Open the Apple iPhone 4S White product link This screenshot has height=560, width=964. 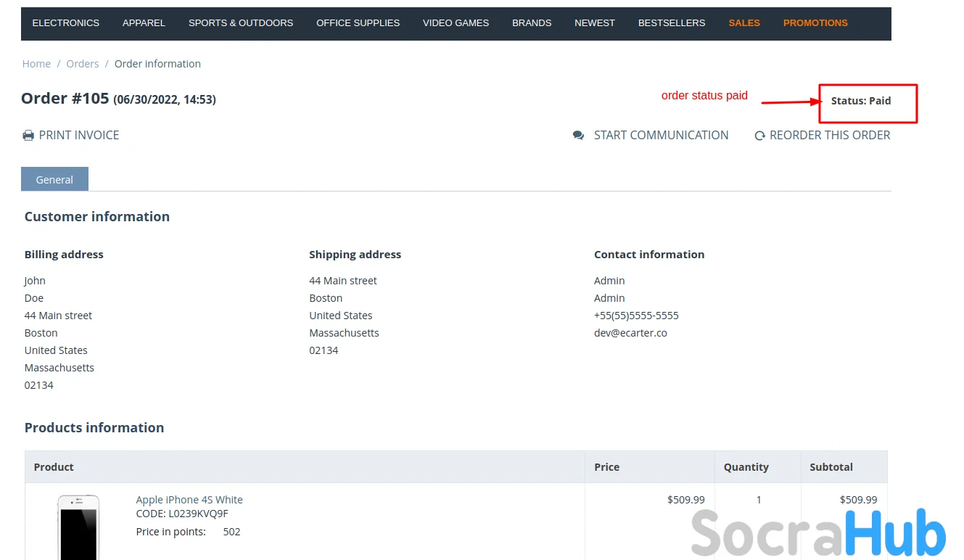189,500
